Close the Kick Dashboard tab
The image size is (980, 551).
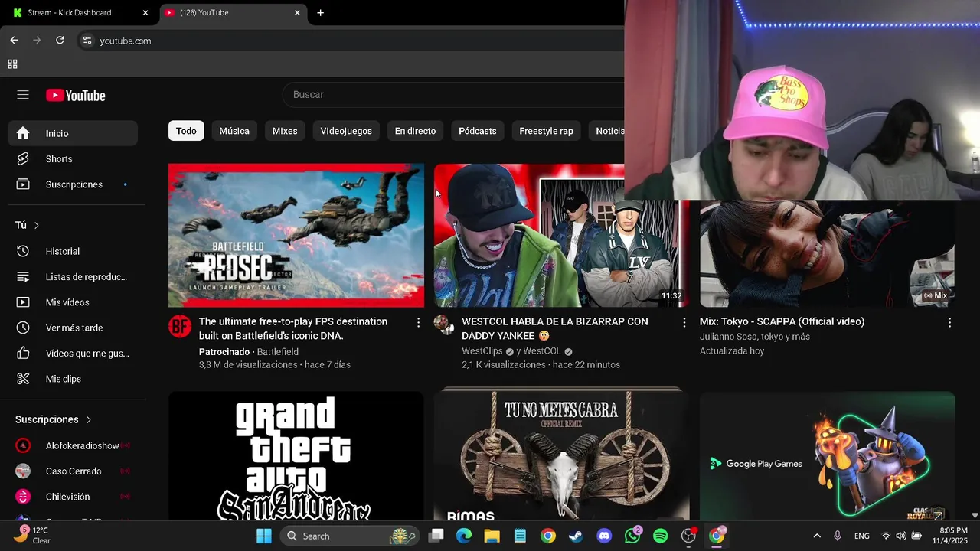145,12
